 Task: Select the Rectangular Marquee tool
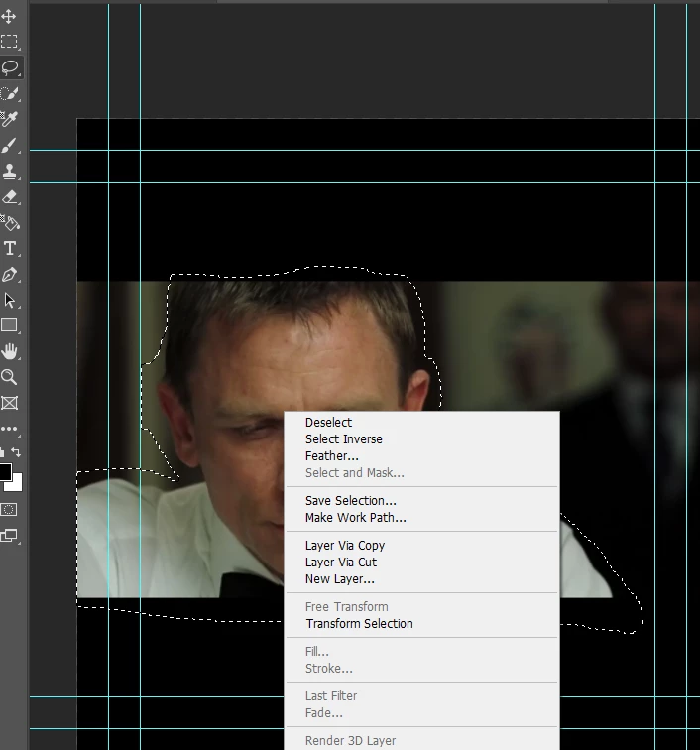[9, 42]
